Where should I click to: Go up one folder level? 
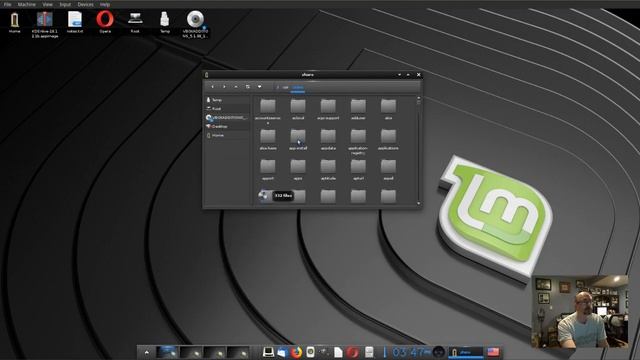236,87
